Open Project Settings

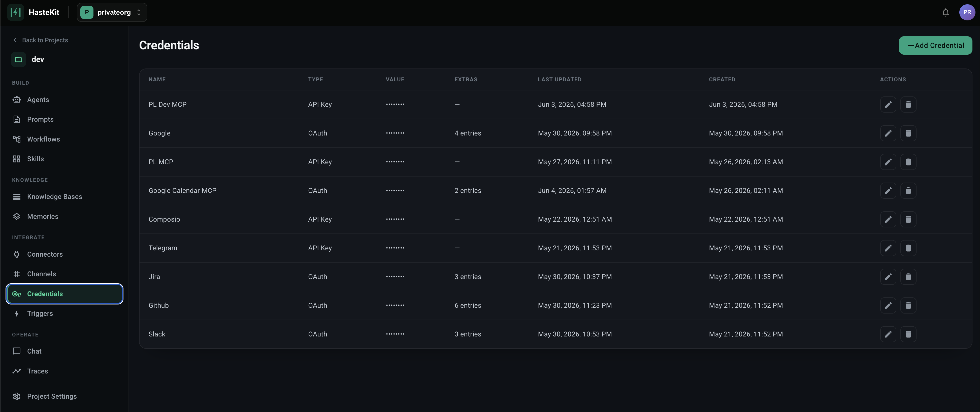pyautogui.click(x=65, y=396)
